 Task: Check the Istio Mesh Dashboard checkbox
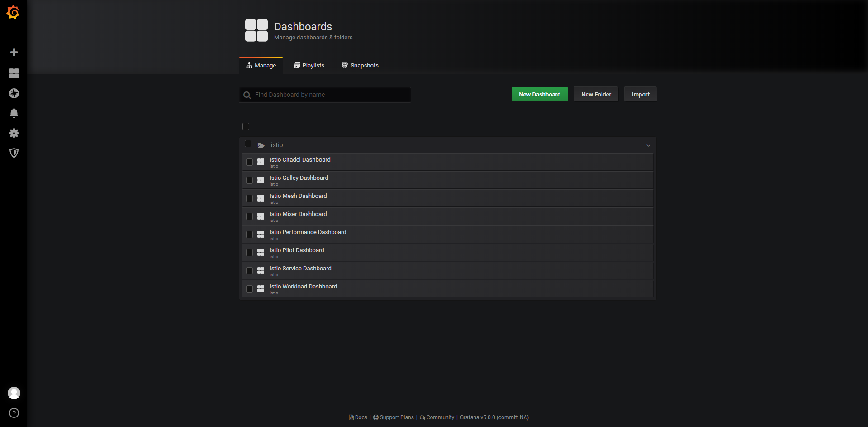249,198
